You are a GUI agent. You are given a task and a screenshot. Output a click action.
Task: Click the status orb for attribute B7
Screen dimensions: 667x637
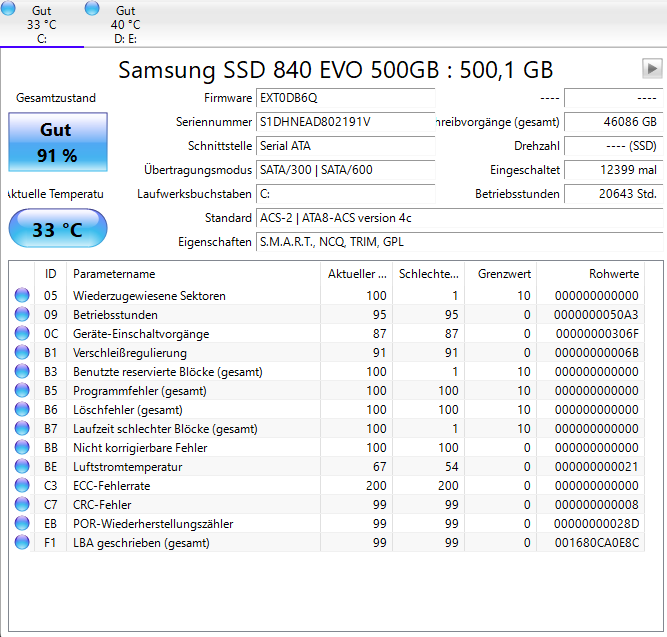[x=22, y=428]
